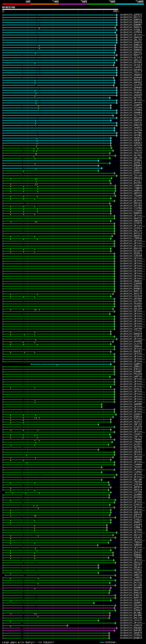Select the UniRef100_B6TJW5 label
The height and width of the screenshot is (644, 146).
click(x=131, y=480)
